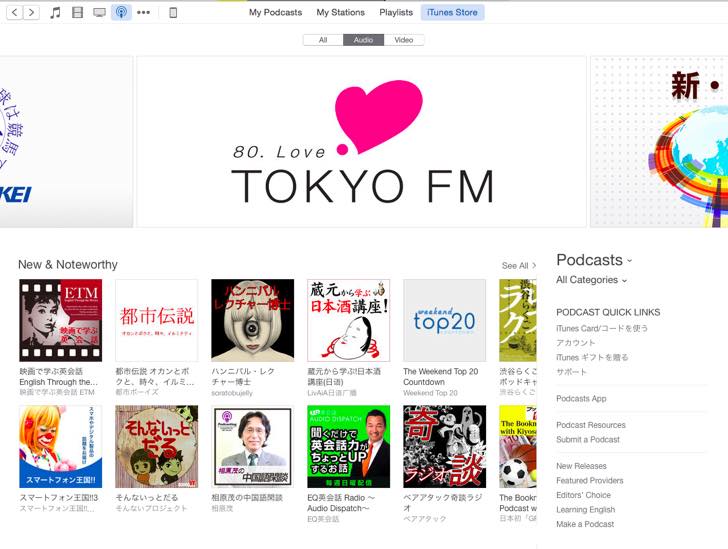The height and width of the screenshot is (549, 728).
Task: Expand the Podcasts dropdown heading
Action: pos(594,260)
